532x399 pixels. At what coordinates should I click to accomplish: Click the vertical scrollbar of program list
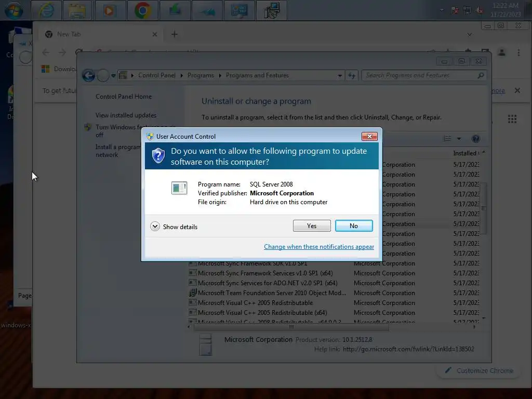click(x=484, y=208)
